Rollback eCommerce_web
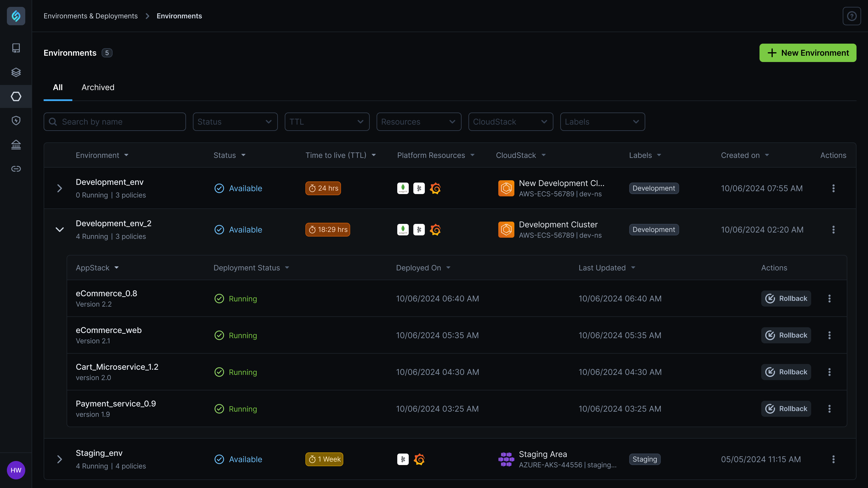The image size is (868, 488). pos(786,335)
